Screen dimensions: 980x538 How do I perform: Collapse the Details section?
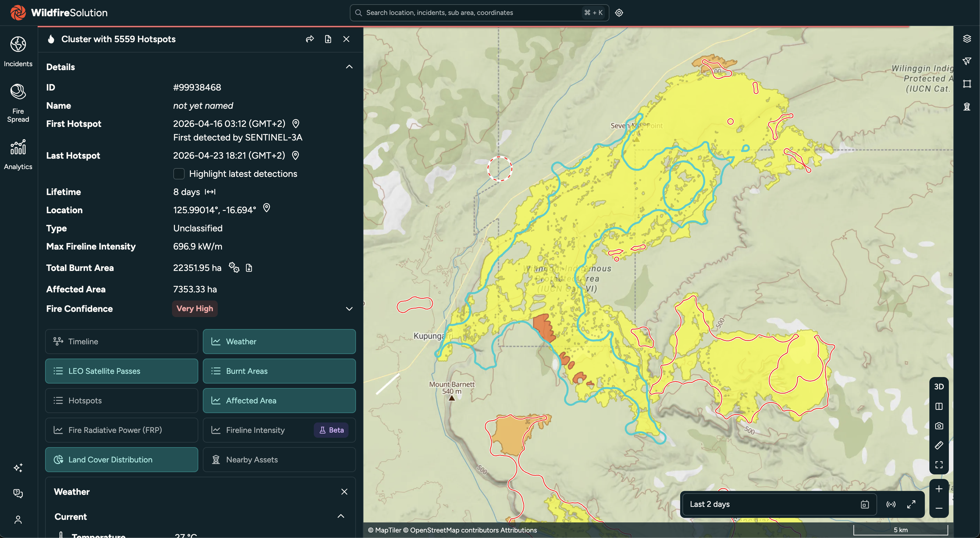[349, 67]
